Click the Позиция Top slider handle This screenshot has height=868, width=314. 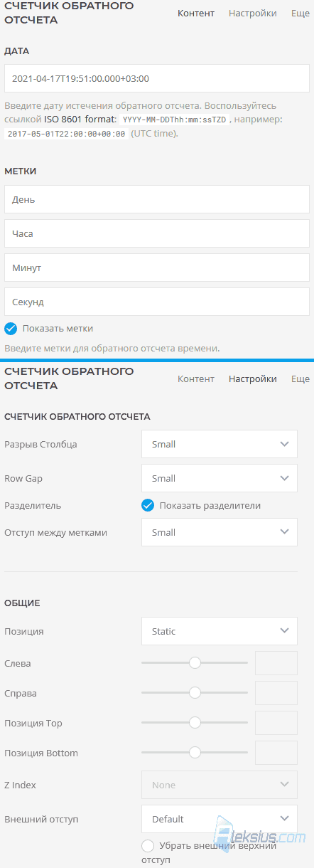coord(195,723)
